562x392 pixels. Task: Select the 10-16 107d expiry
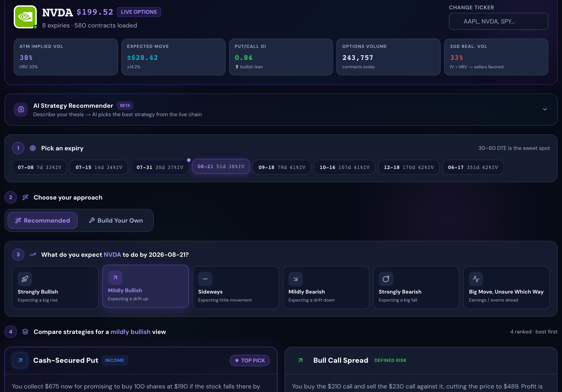click(344, 167)
